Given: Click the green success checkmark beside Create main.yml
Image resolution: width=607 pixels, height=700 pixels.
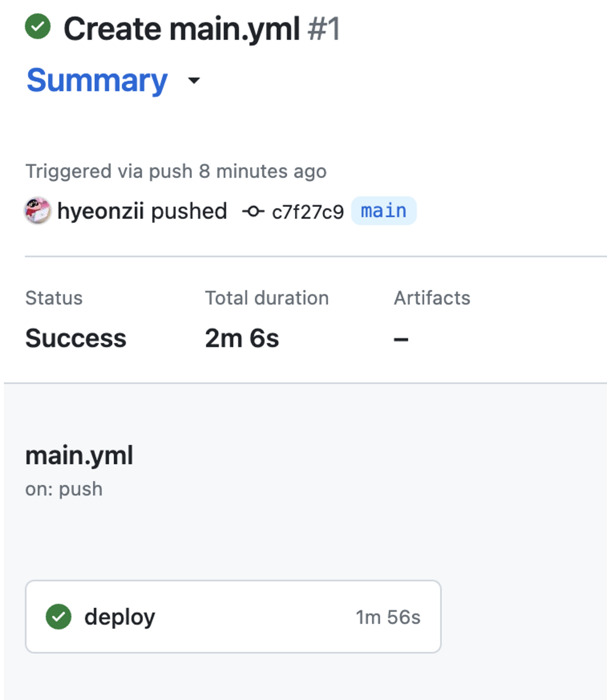Looking at the screenshot, I should [x=38, y=27].
